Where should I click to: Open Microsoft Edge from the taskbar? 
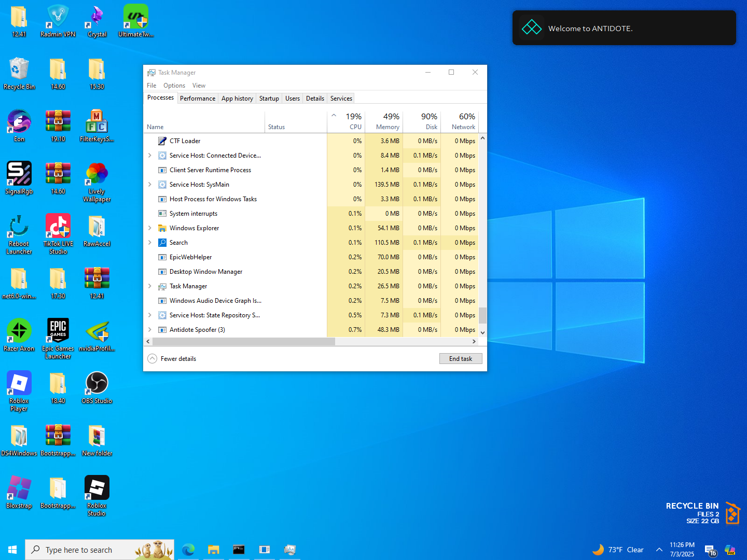pyautogui.click(x=188, y=550)
